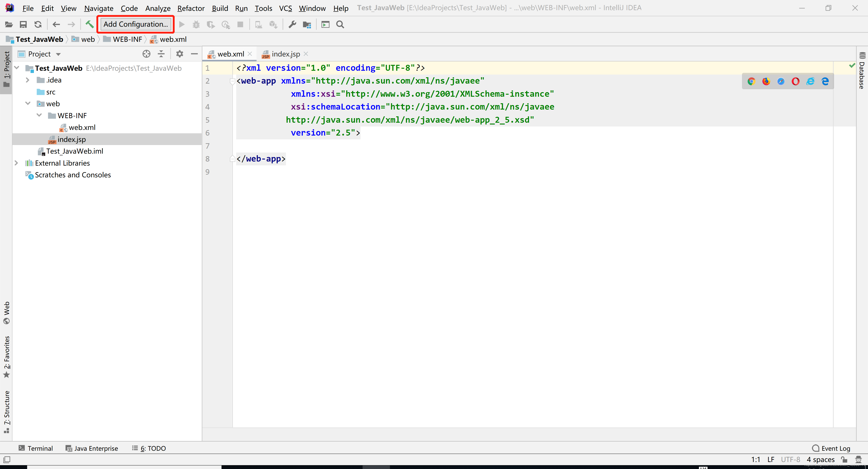This screenshot has width=868, height=469.
Task: Open Java Enterprise tool window
Action: [x=92, y=448]
